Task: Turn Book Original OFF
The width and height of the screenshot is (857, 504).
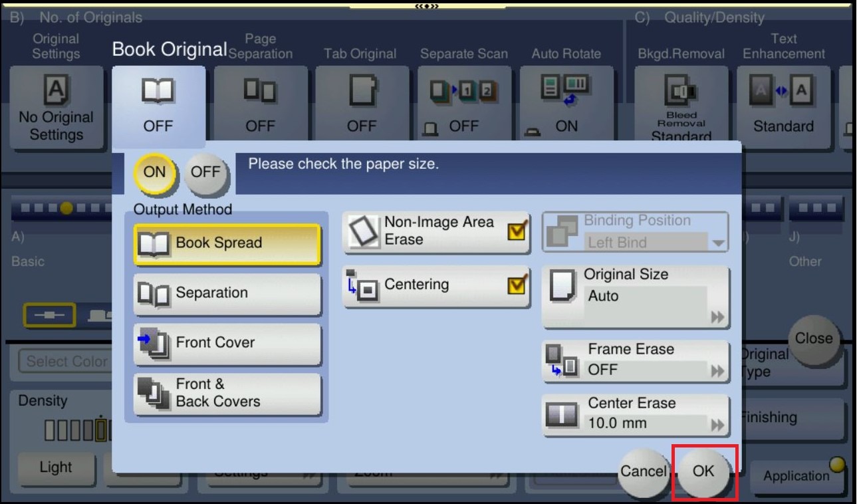Action: [205, 172]
